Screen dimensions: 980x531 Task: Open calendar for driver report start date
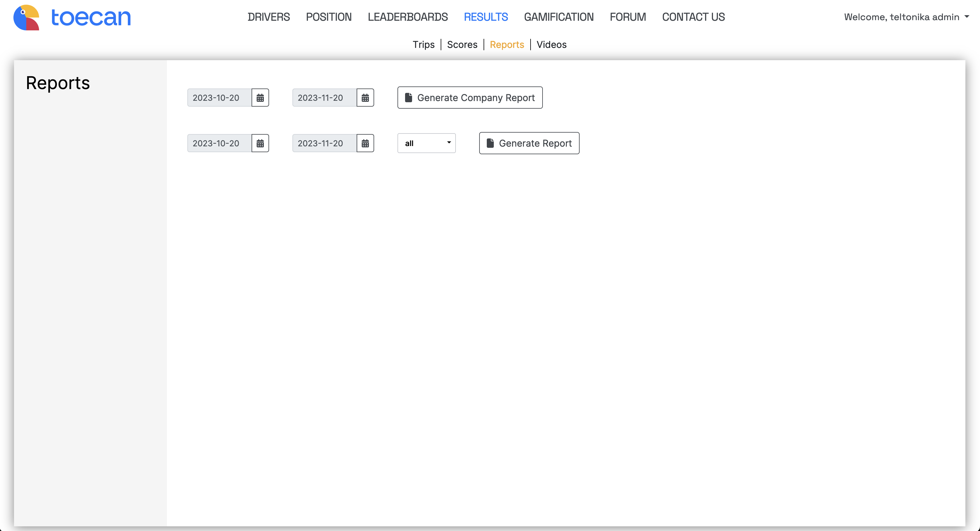[x=260, y=143]
